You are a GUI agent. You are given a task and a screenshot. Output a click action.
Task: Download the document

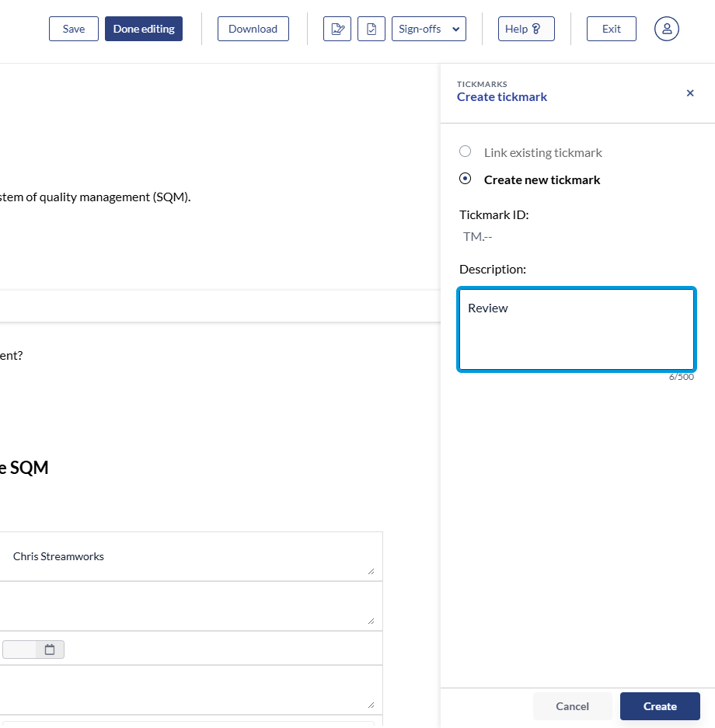(253, 29)
